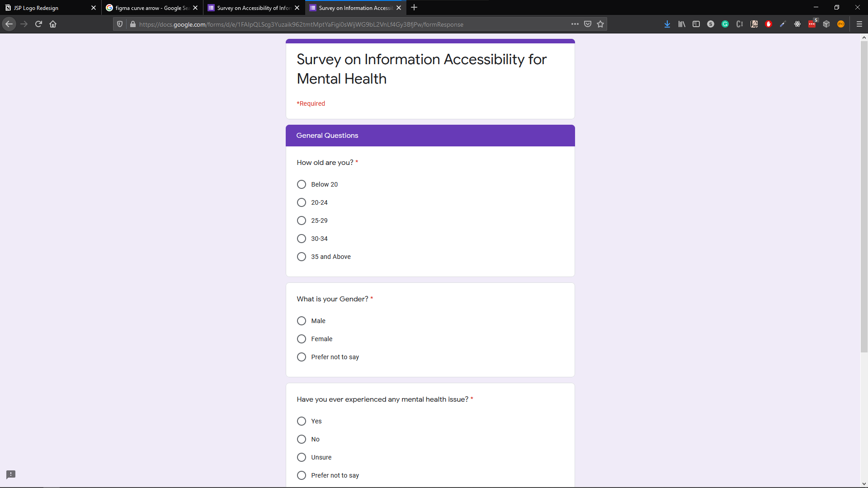Select age option 20-24
The width and height of the screenshot is (868, 488).
coord(302,202)
